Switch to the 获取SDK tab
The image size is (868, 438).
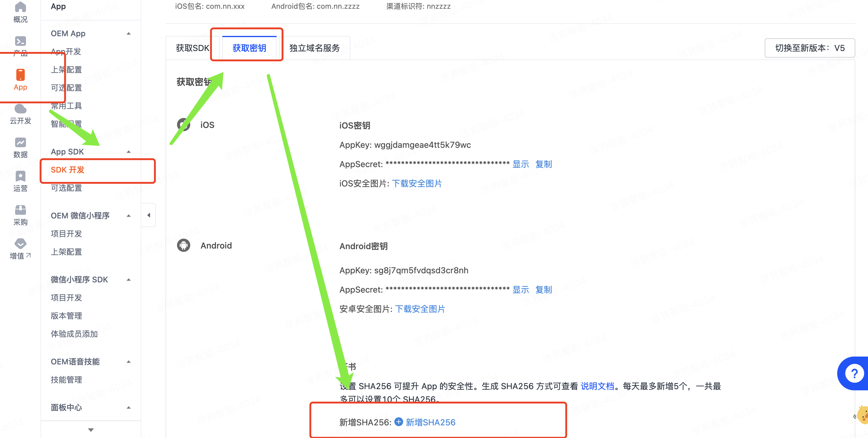[192, 48]
